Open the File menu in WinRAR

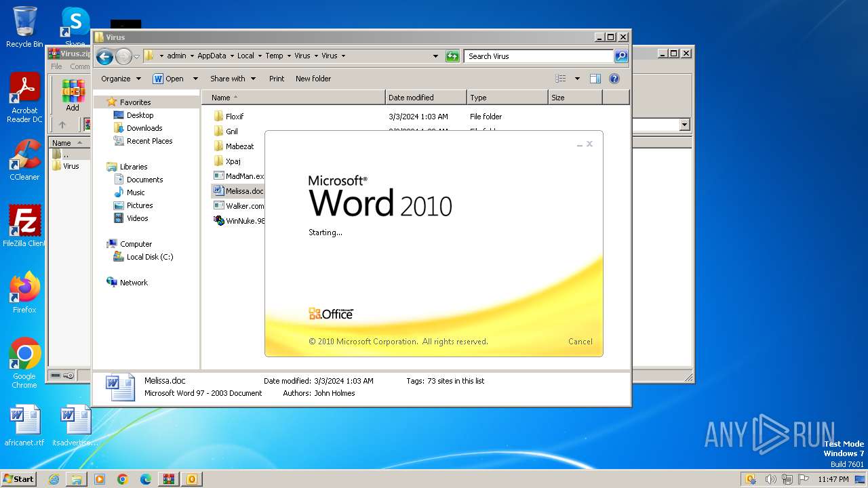click(x=56, y=66)
